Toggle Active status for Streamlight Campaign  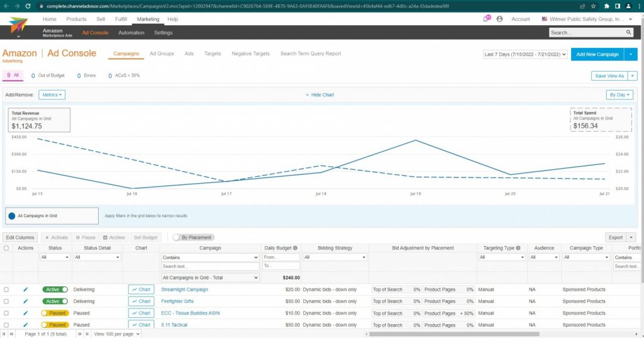tap(55, 290)
